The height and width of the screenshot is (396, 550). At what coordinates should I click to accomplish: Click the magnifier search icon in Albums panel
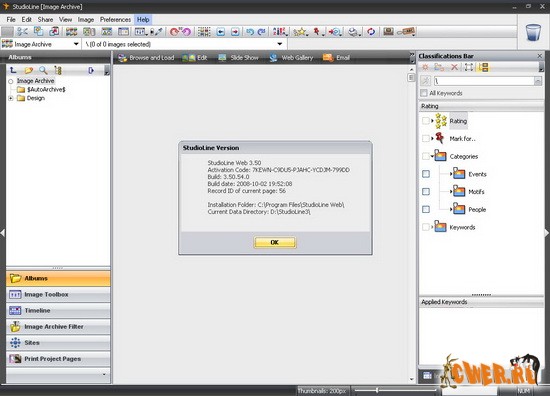(x=43, y=70)
